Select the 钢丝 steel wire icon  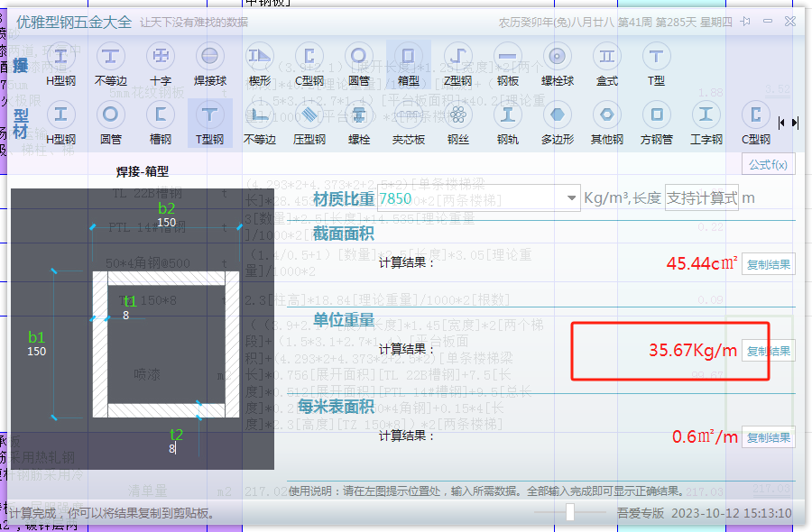(x=457, y=124)
